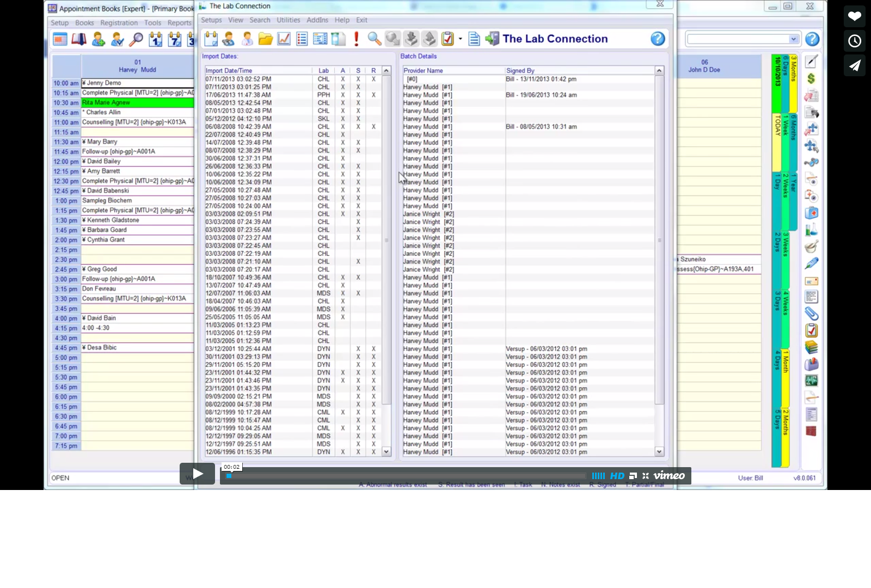Click the calendar icon in Lab Connection toolbar

(211, 39)
